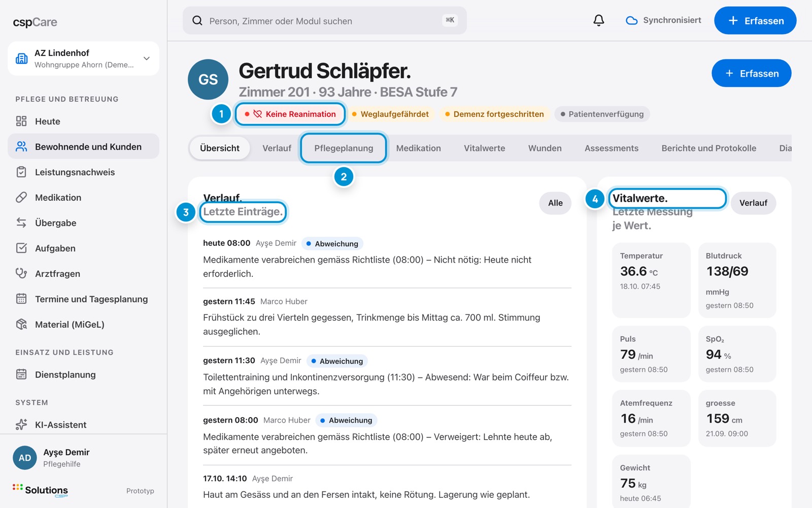Click the AZ Lindenhof building icon
This screenshot has height=508, width=812.
22,58
